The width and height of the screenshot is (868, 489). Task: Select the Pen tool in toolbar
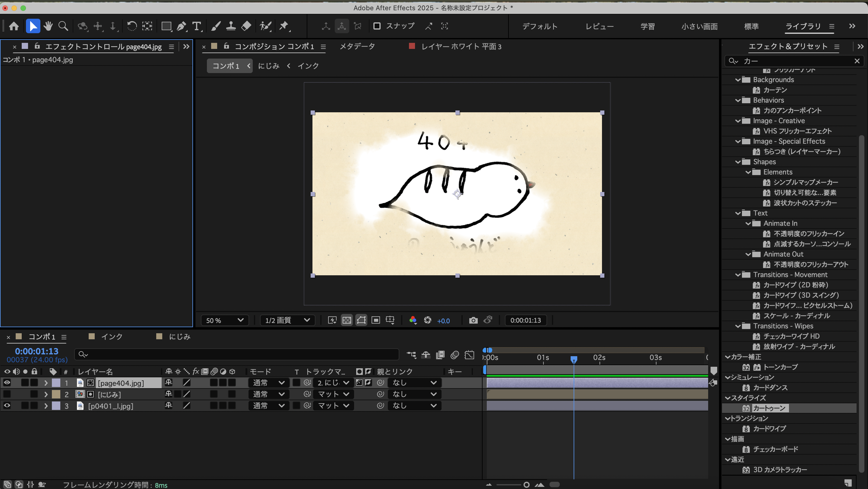(x=182, y=26)
